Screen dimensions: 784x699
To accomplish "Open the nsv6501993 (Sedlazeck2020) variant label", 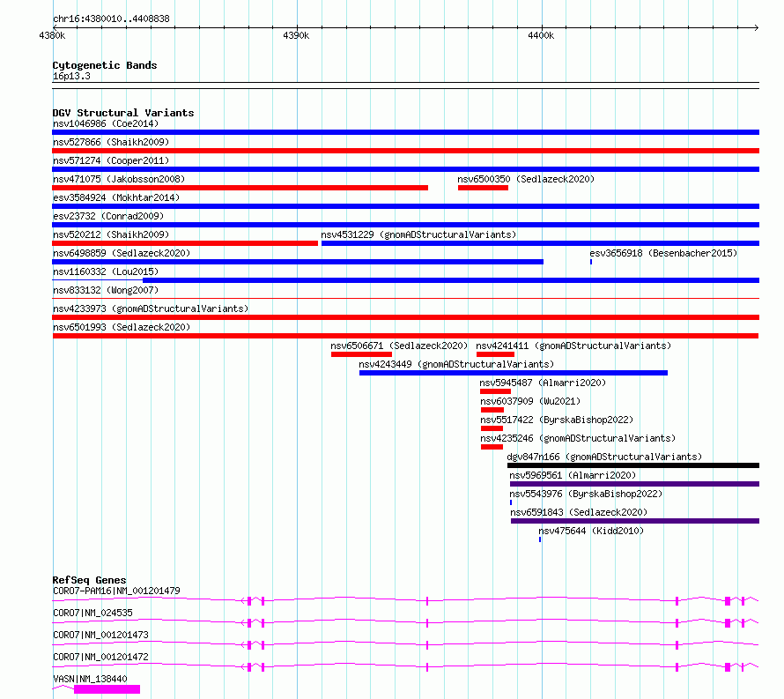I will tap(122, 327).
